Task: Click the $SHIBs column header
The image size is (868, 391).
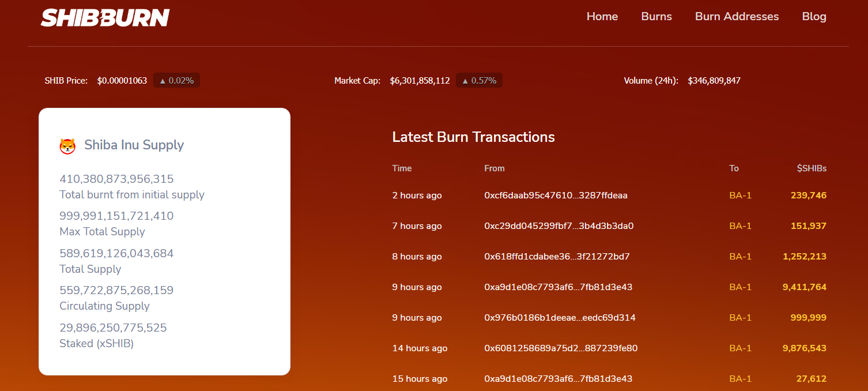Action: [812, 168]
